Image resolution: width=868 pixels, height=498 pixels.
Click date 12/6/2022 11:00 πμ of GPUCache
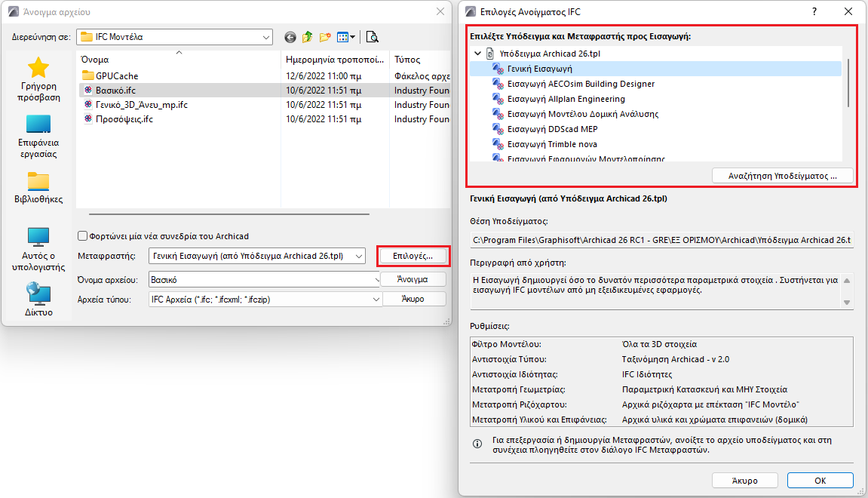[x=324, y=75]
